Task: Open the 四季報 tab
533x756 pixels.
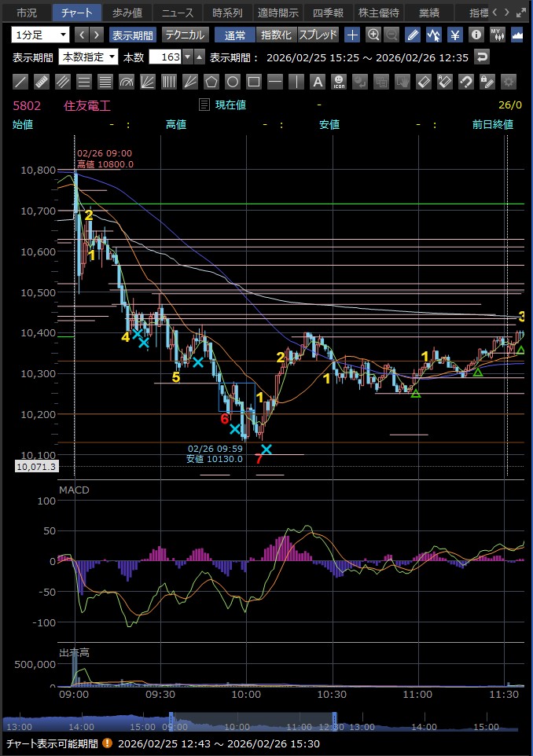Action: tap(328, 13)
